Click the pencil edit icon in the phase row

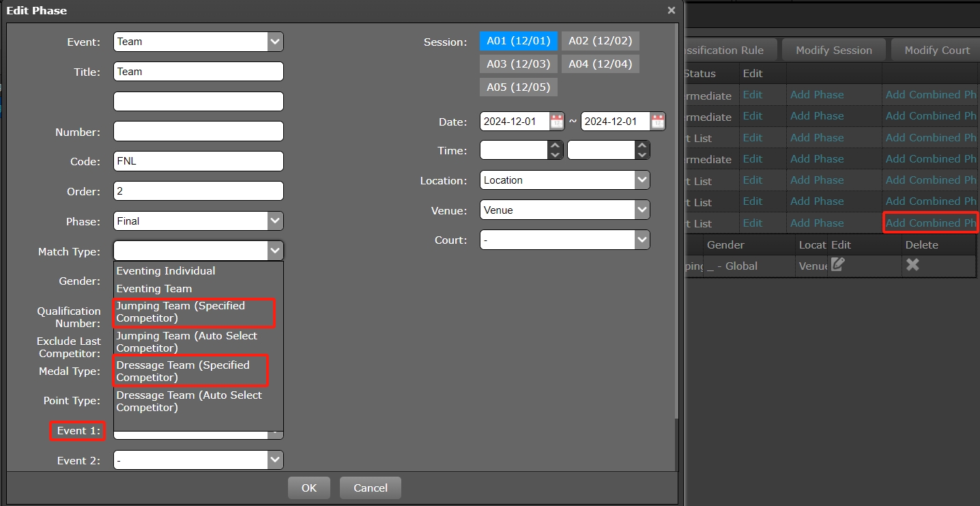pos(838,265)
